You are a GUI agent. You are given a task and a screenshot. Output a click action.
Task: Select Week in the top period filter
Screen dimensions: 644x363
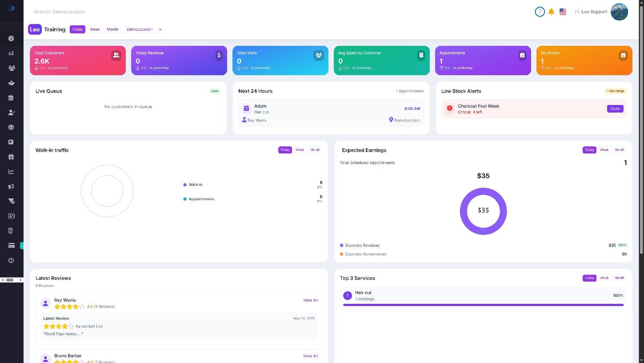coord(95,29)
